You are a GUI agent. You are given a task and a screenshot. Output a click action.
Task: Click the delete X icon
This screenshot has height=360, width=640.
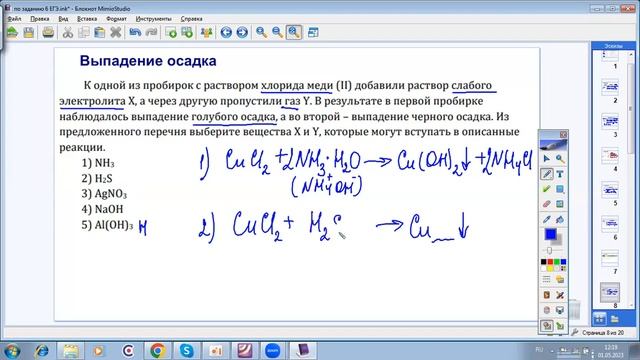[116, 32]
